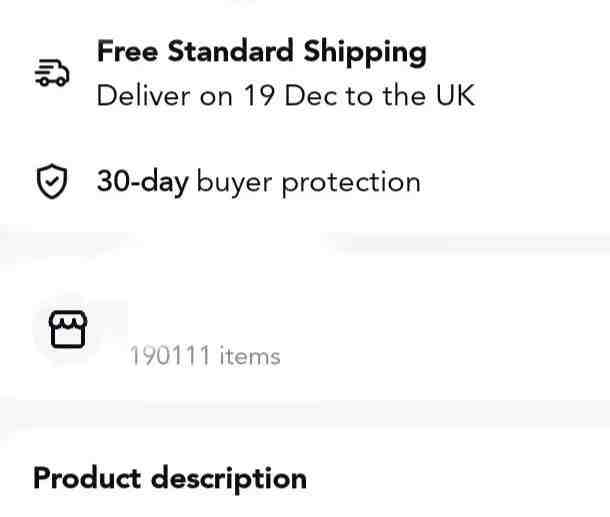Open the Free Standard Shipping details

[x=262, y=52]
